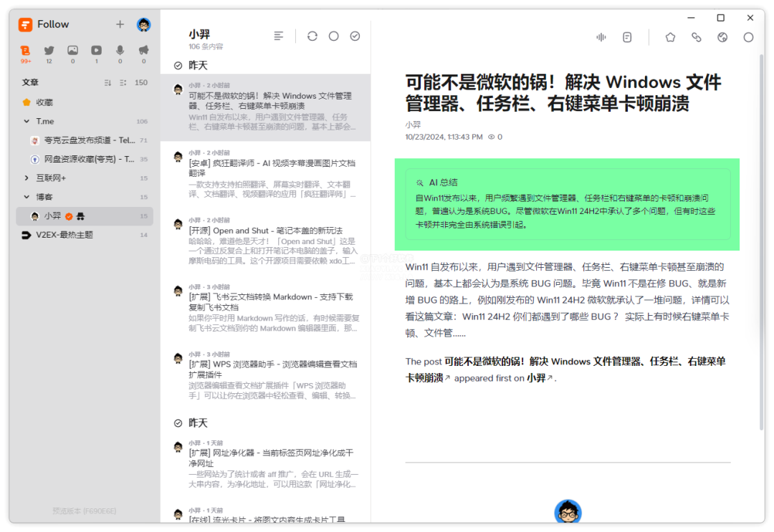Maximize the Follow window
The height and width of the screenshot is (532, 774).
(x=721, y=18)
